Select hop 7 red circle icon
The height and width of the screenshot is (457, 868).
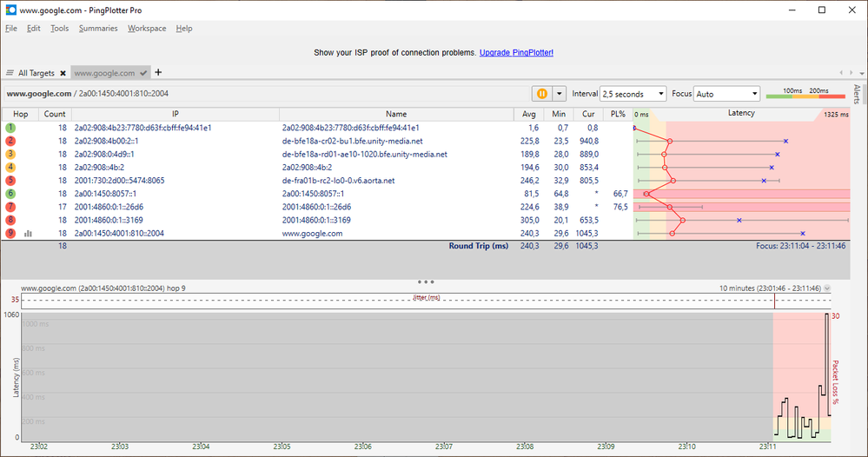(x=10, y=207)
